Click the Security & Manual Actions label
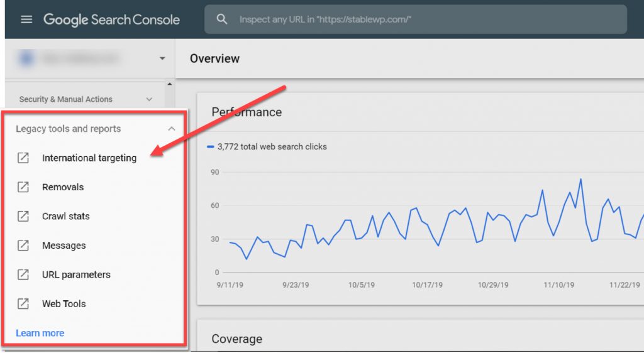This screenshot has height=353, width=644. pyautogui.click(x=65, y=99)
